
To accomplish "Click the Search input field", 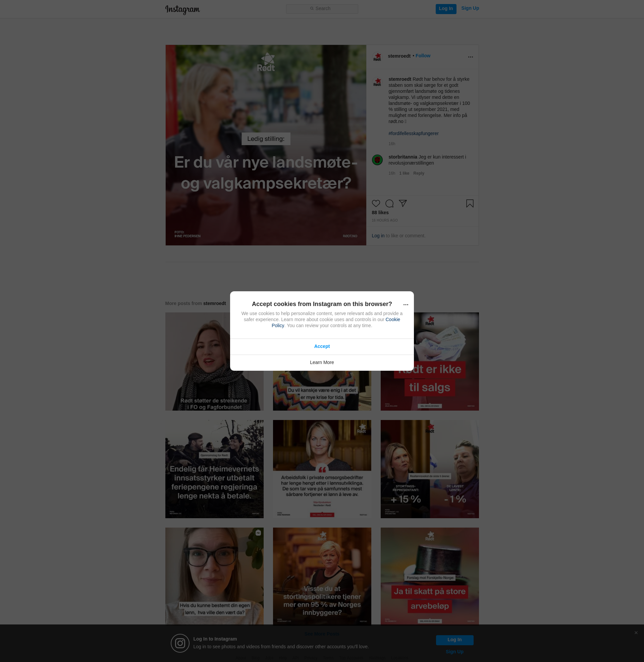I will click(x=322, y=9).
